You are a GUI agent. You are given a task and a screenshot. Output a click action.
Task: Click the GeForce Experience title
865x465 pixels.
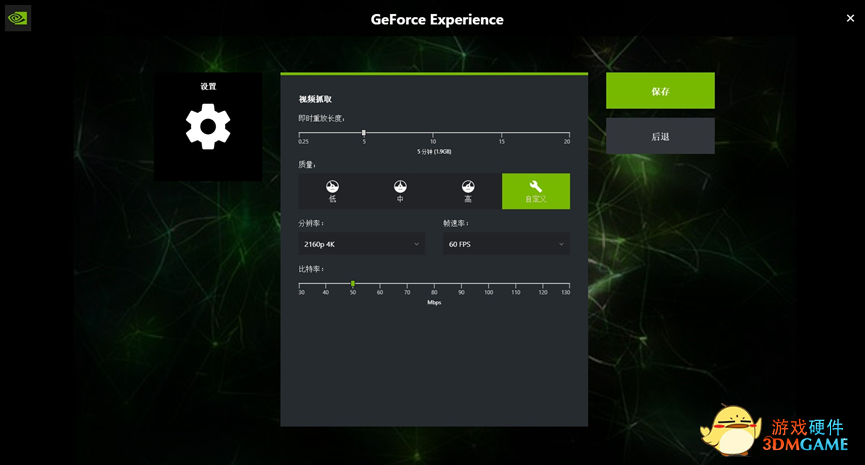coord(437,19)
